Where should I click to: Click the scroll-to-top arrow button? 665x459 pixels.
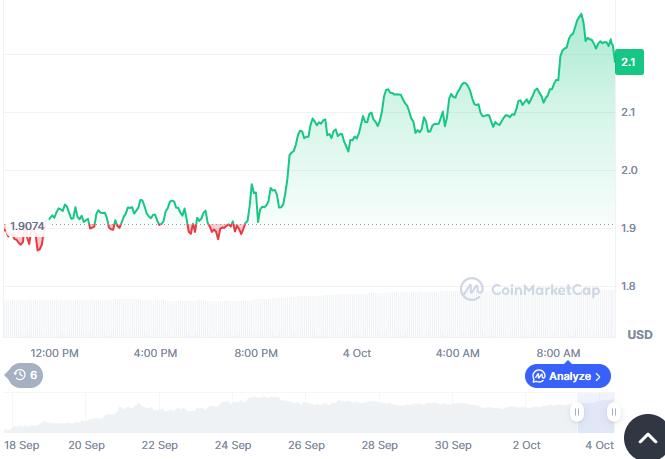point(645,438)
